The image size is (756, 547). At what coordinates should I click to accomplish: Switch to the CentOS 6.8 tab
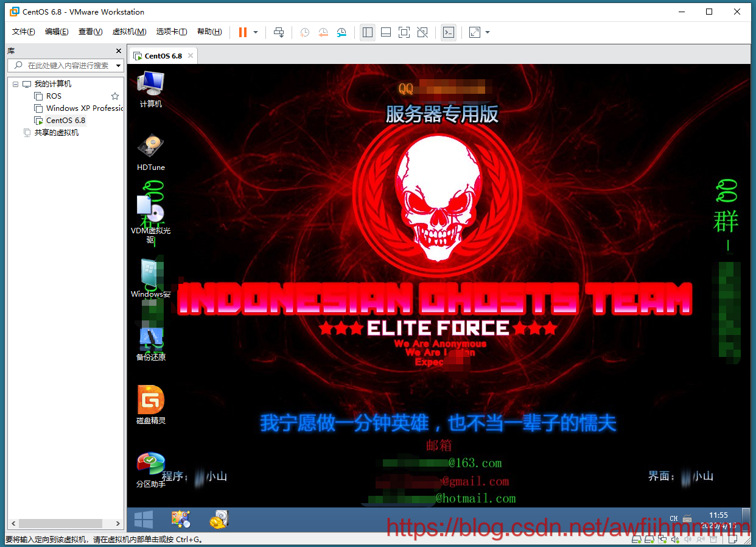click(x=163, y=55)
